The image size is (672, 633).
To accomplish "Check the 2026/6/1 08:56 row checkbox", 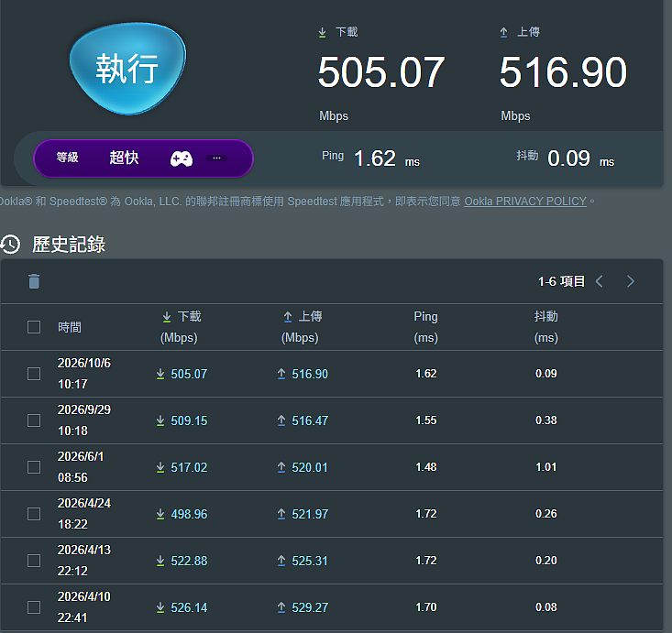I will coord(34,467).
